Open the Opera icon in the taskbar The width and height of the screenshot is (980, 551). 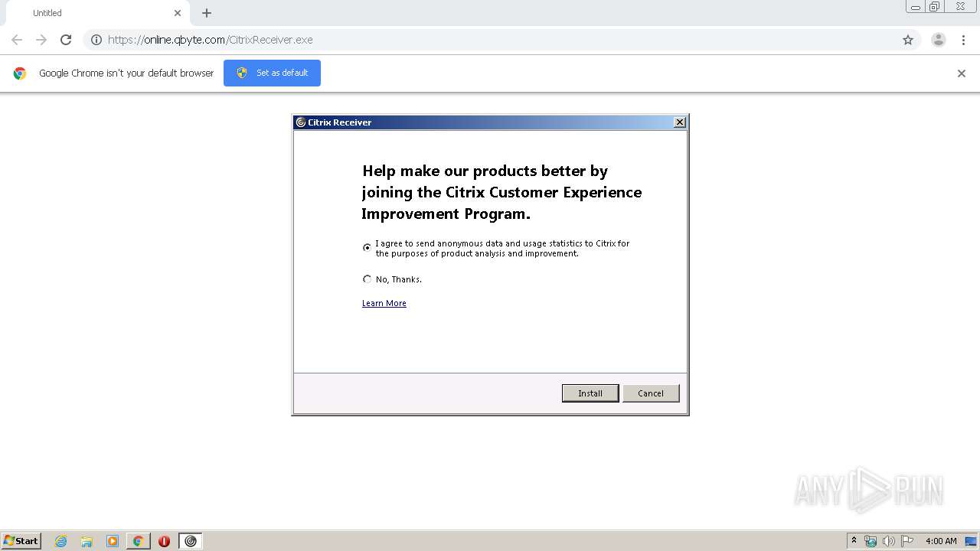click(164, 541)
